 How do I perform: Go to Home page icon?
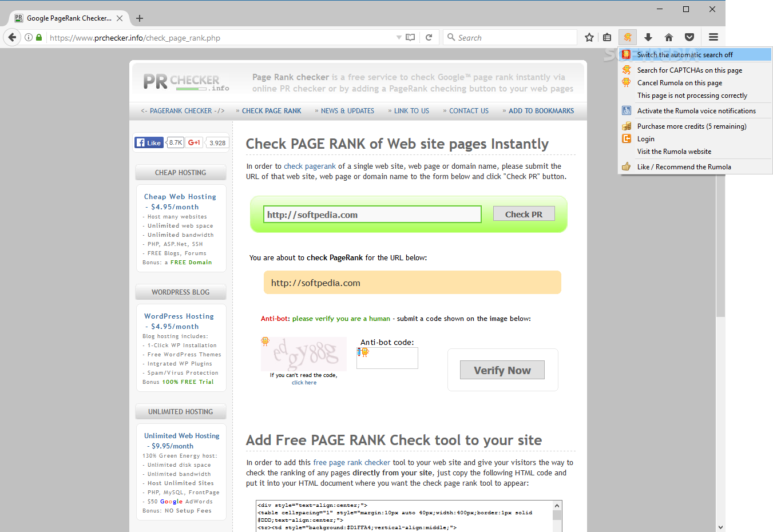pos(669,37)
